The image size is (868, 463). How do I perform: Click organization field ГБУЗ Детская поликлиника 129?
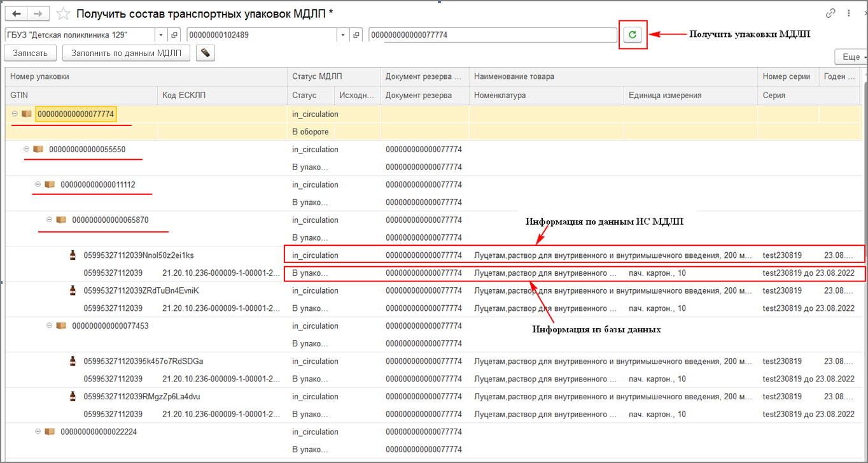80,35
